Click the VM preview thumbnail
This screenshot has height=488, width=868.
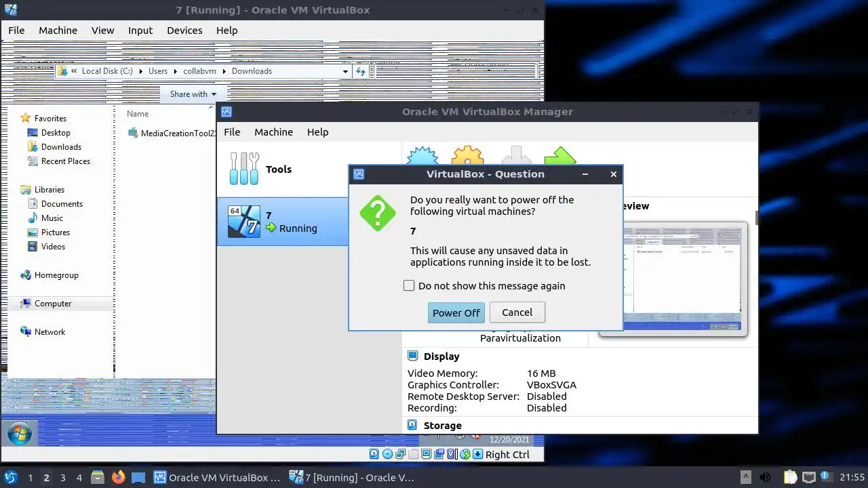(682, 279)
